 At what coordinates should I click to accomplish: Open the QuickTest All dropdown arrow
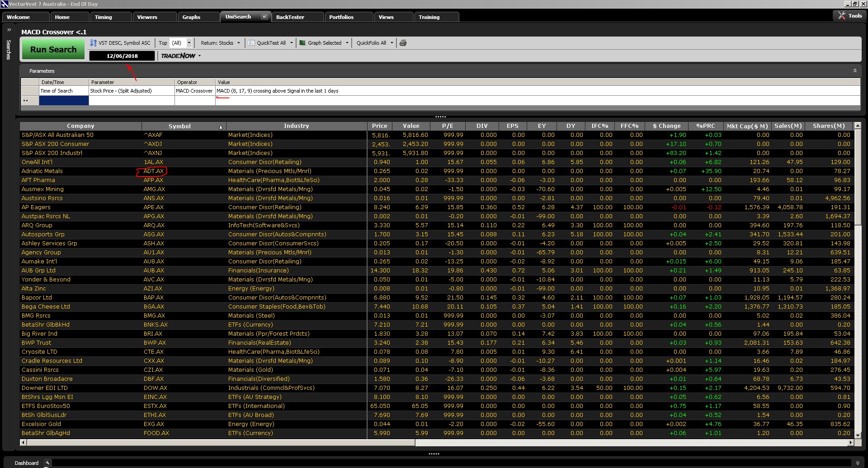[291, 43]
